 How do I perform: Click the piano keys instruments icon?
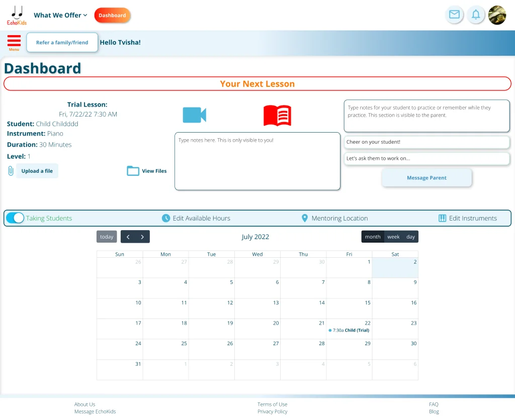point(442,218)
